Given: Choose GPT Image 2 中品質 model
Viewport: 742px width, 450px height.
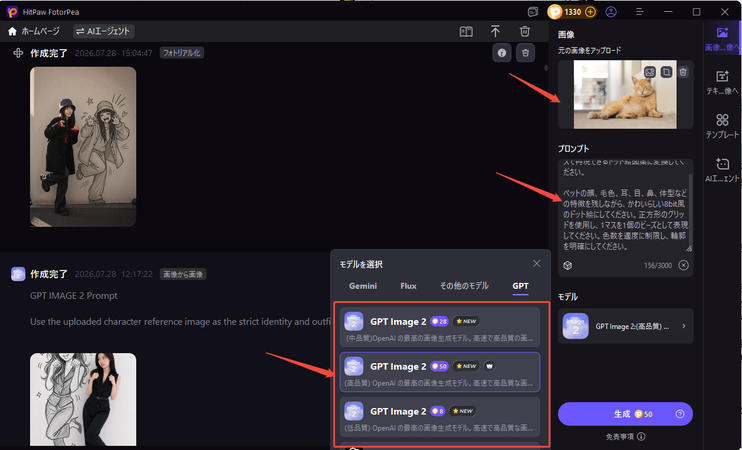Looking at the screenshot, I should (440, 327).
